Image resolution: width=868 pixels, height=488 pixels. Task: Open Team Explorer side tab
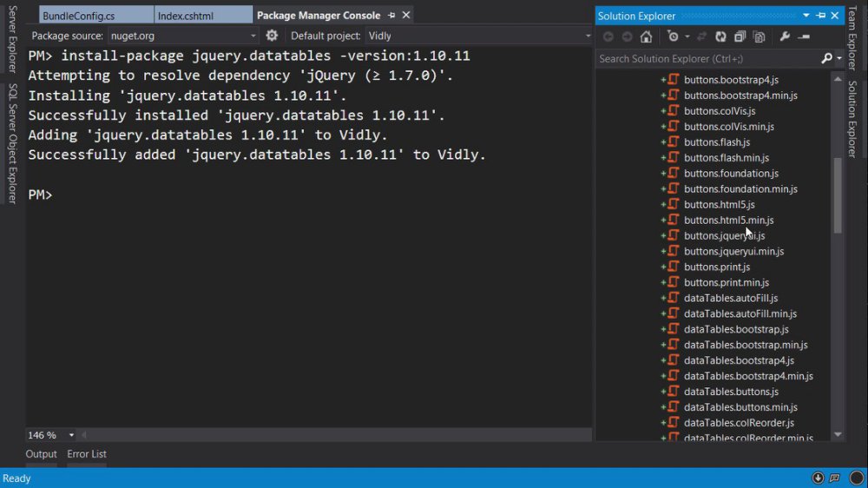pos(852,37)
